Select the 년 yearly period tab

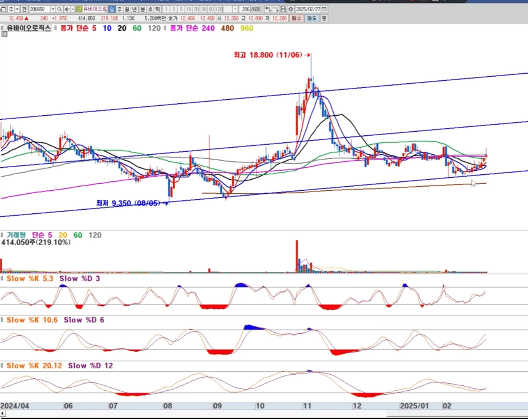point(134,9)
